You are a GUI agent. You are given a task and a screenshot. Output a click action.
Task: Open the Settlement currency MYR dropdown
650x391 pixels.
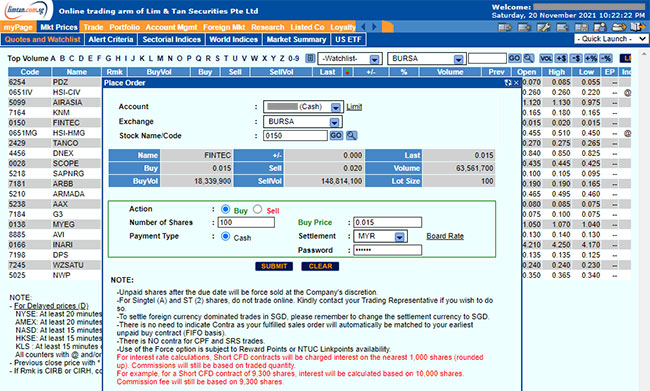coord(381,236)
